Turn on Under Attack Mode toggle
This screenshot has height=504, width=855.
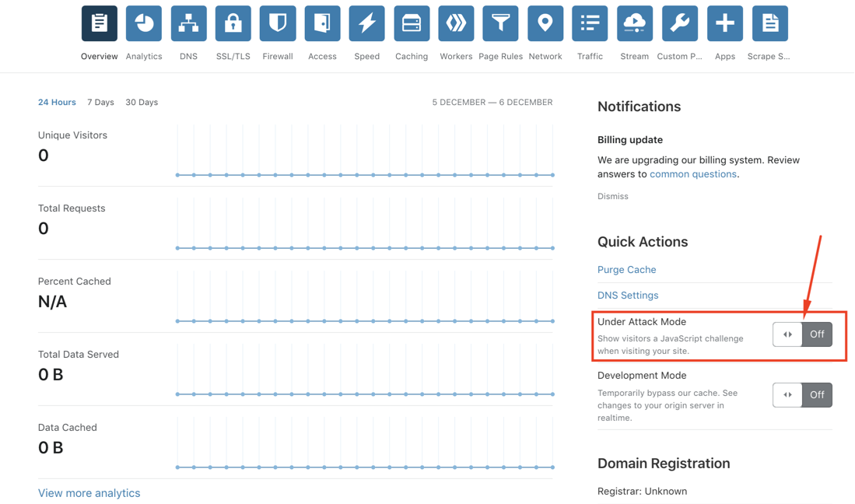(802, 334)
